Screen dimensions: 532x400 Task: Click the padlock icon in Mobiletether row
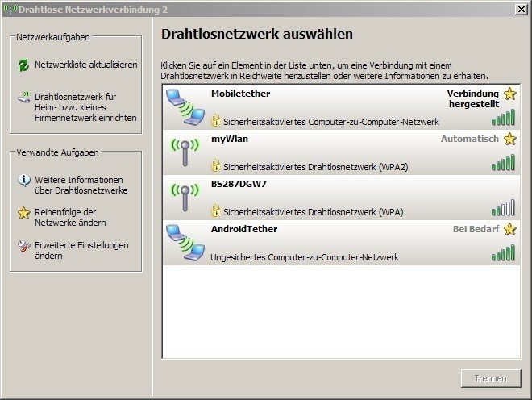click(x=215, y=120)
